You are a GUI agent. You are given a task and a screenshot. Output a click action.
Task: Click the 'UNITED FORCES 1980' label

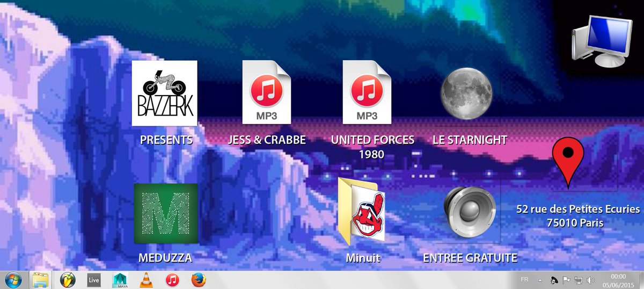373,147
